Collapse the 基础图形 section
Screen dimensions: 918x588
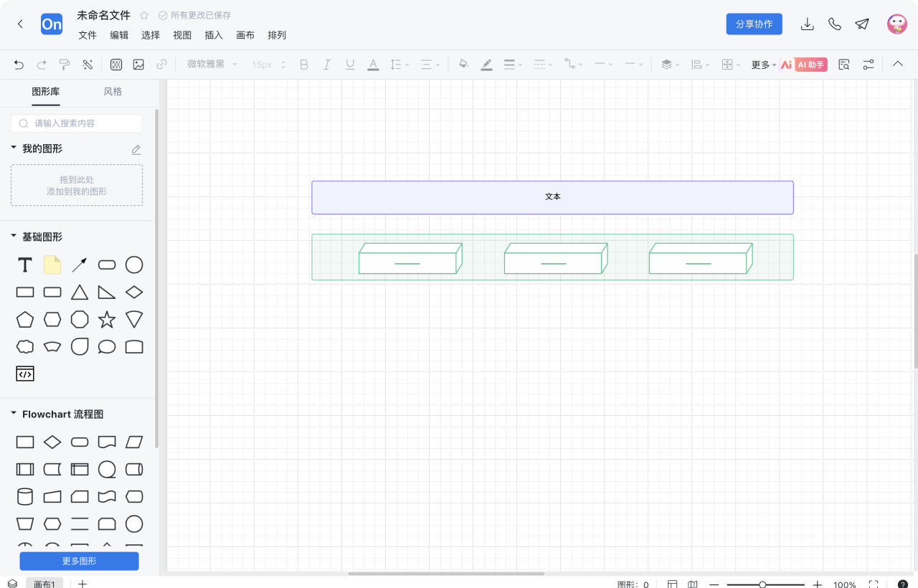(14, 236)
